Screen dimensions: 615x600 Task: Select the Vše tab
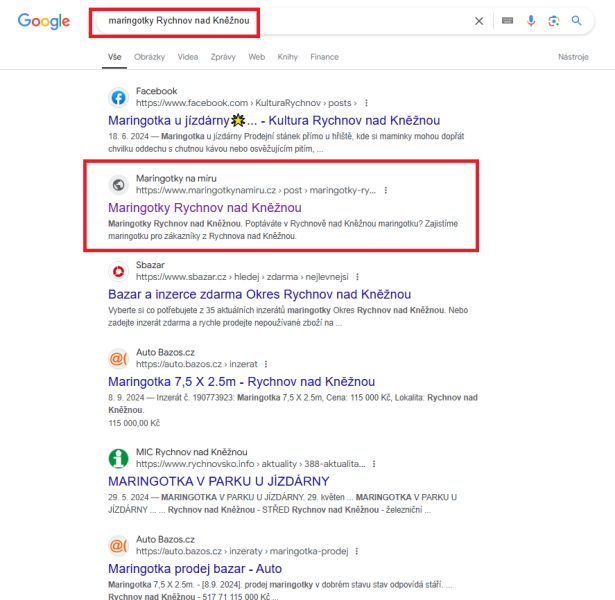click(115, 57)
